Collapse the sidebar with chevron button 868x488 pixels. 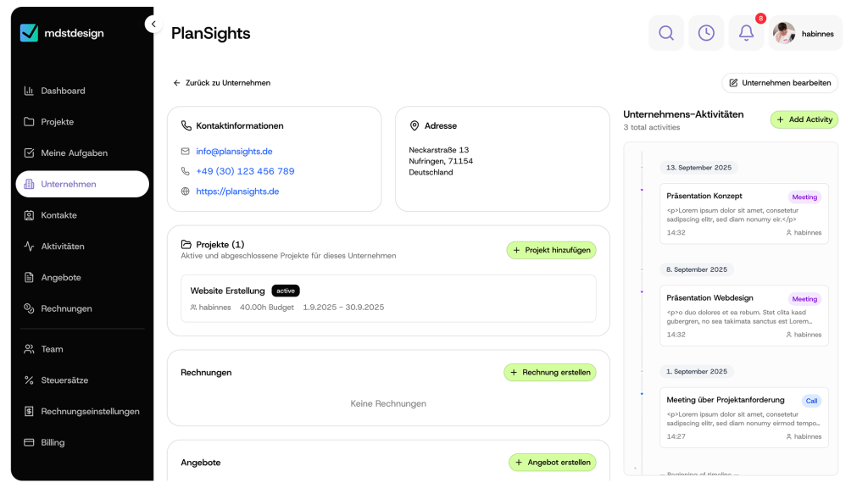(x=153, y=24)
